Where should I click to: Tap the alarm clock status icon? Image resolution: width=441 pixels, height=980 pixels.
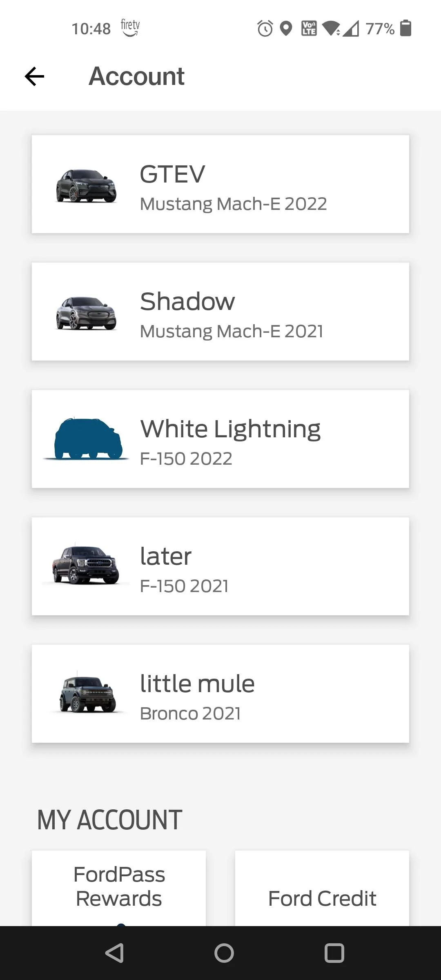(x=265, y=29)
